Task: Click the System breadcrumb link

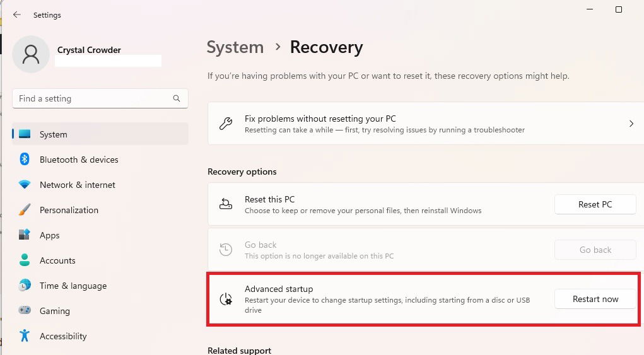Action: tap(235, 47)
